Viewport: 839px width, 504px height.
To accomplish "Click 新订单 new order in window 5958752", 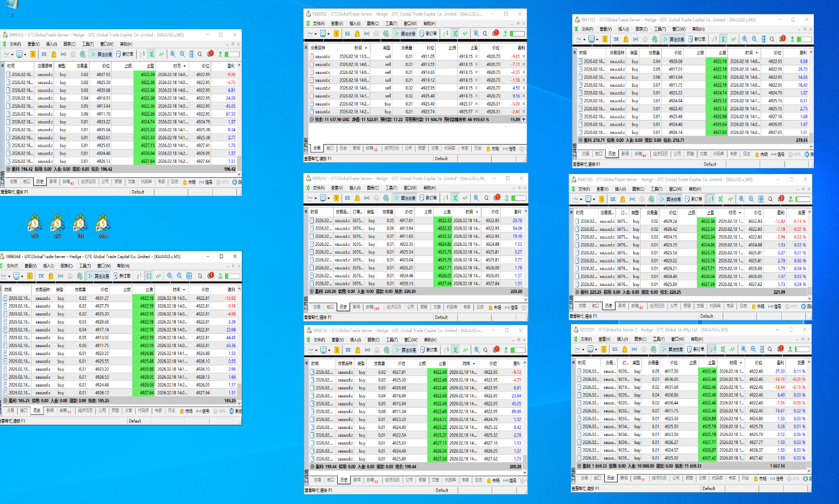I will coord(429,350).
